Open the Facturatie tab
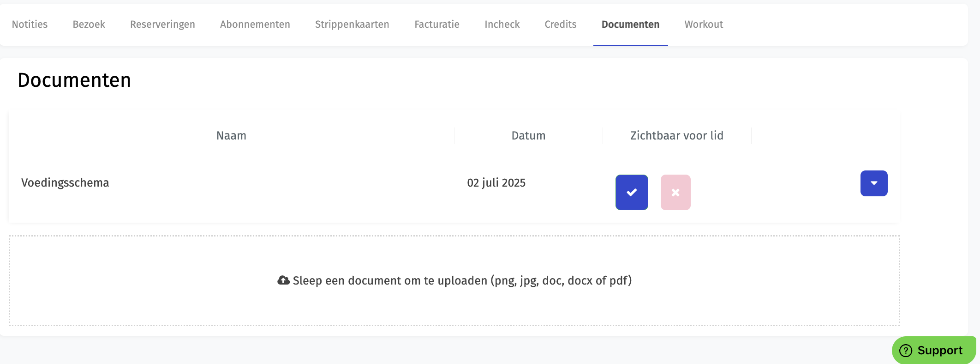This screenshot has height=364, width=980. 437,24
